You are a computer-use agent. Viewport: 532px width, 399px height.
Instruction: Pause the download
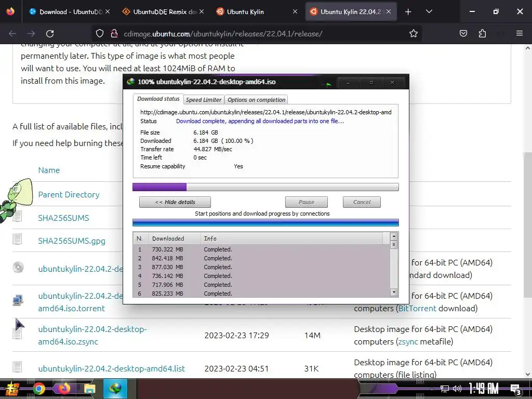(x=307, y=202)
